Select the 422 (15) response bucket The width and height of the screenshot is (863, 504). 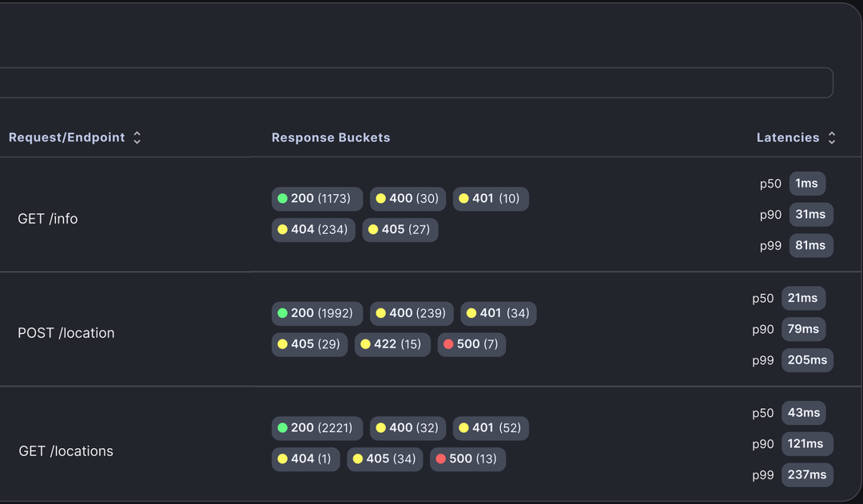(x=392, y=344)
